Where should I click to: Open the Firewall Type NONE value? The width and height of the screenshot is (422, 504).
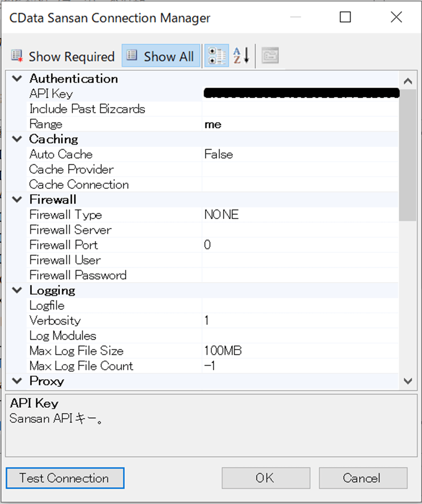(300, 215)
